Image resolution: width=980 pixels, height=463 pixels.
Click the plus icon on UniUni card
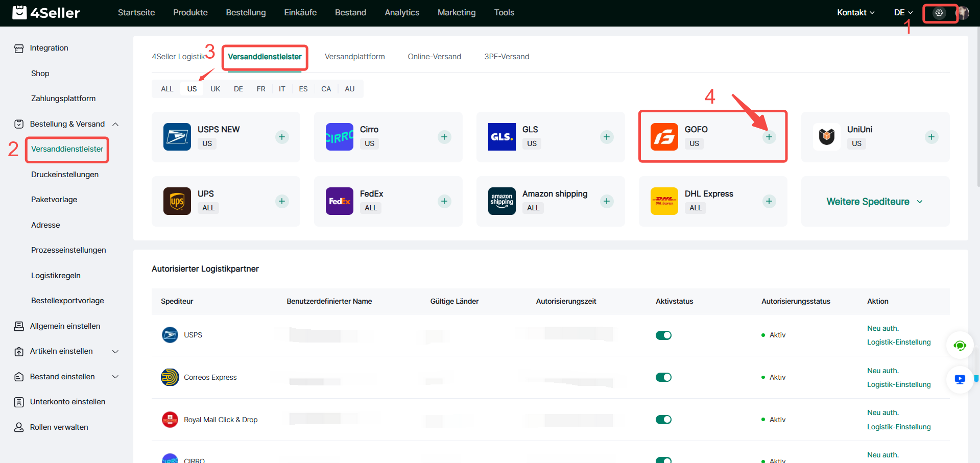[x=931, y=137]
